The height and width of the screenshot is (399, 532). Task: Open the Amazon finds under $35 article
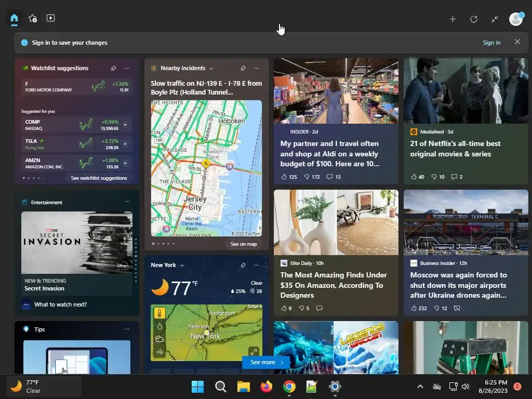[334, 285]
